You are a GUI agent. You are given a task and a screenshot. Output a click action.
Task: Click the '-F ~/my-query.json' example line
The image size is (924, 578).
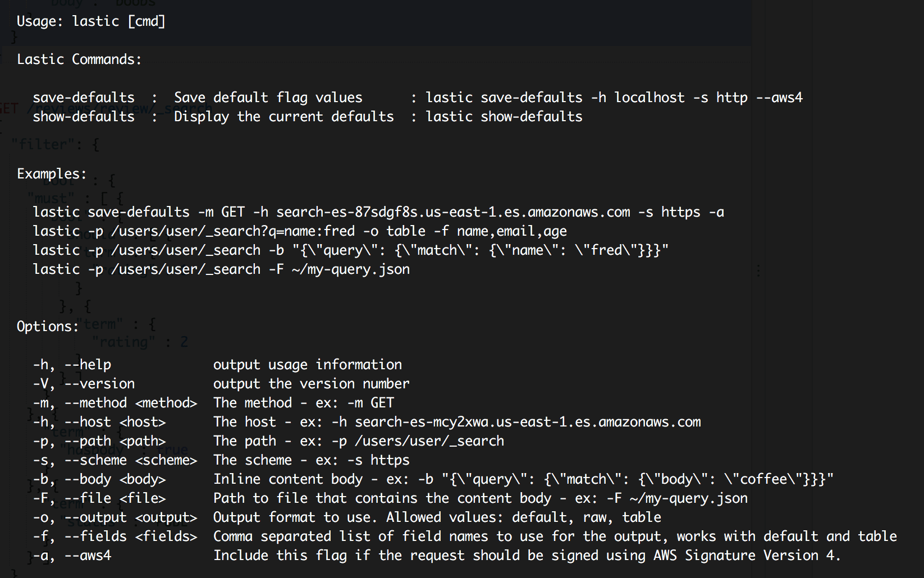tap(221, 269)
